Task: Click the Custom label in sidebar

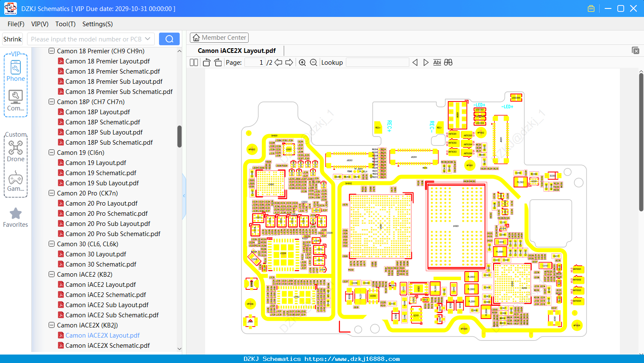Action: [x=16, y=135]
